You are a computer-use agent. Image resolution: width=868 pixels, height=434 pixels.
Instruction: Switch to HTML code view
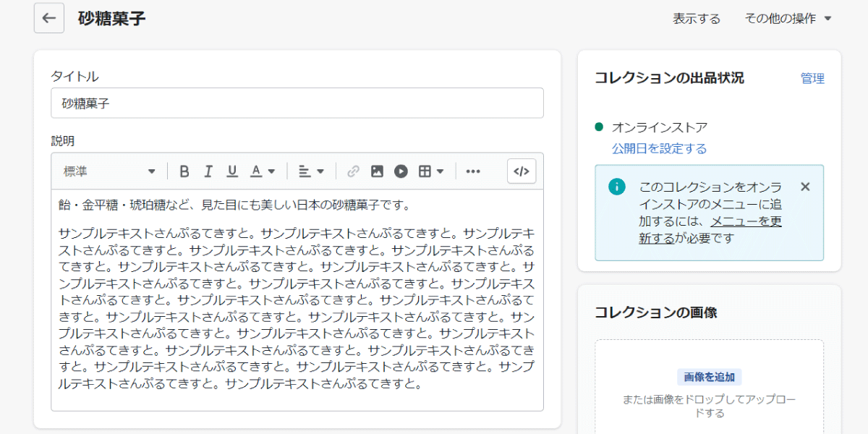(x=522, y=171)
